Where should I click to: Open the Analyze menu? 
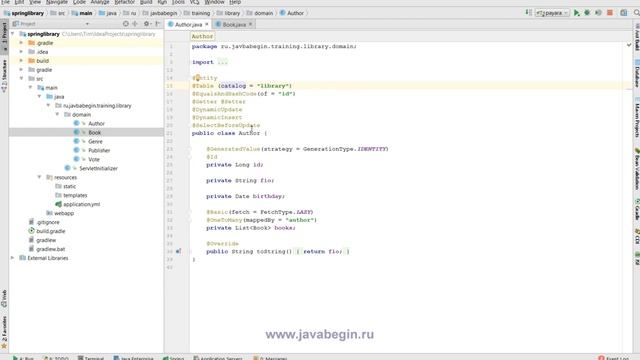coord(100,2)
